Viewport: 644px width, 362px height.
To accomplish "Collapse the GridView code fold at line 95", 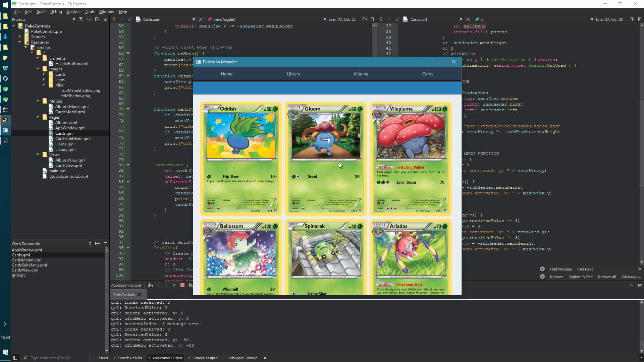I will click(x=128, y=248).
